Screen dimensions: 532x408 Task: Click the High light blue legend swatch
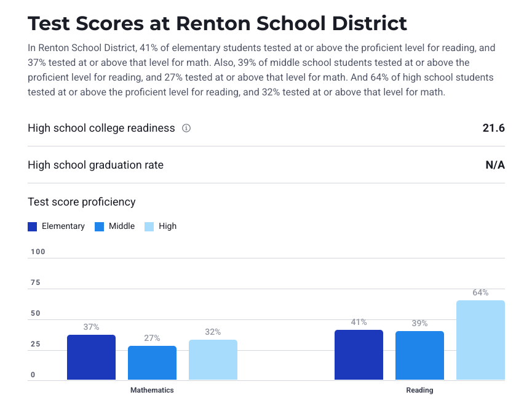[149, 226]
